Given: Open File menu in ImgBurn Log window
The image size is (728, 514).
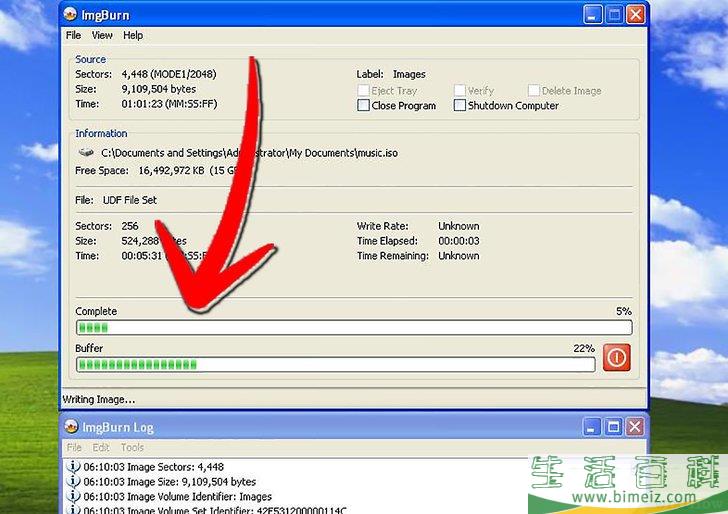Looking at the screenshot, I should tap(74, 447).
